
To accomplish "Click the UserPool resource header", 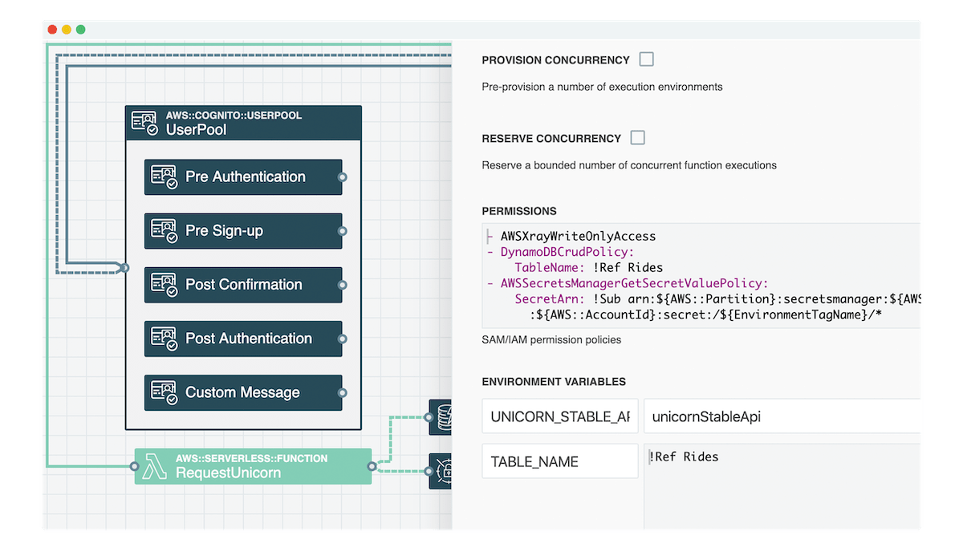I will 243,123.
